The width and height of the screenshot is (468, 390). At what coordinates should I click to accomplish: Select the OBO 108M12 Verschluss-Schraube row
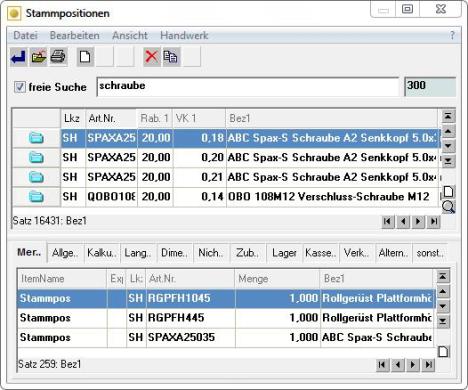[227, 197]
